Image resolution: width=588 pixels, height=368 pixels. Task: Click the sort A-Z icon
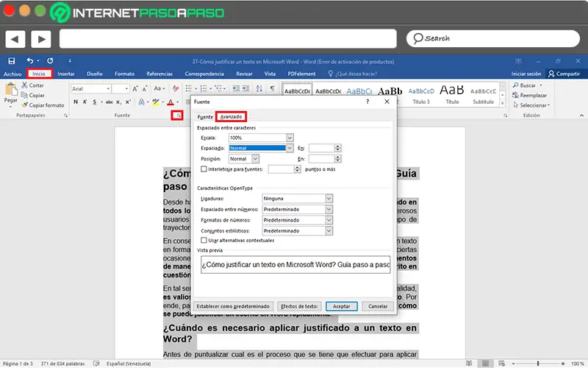(259, 88)
